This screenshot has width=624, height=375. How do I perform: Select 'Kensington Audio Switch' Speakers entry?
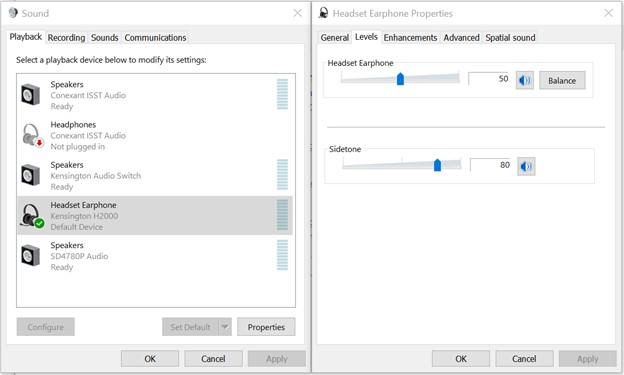[x=155, y=176]
